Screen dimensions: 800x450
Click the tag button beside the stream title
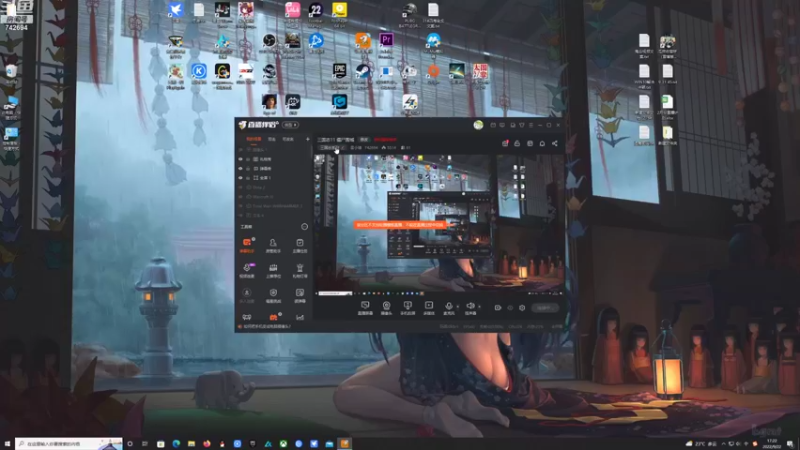[x=364, y=139]
